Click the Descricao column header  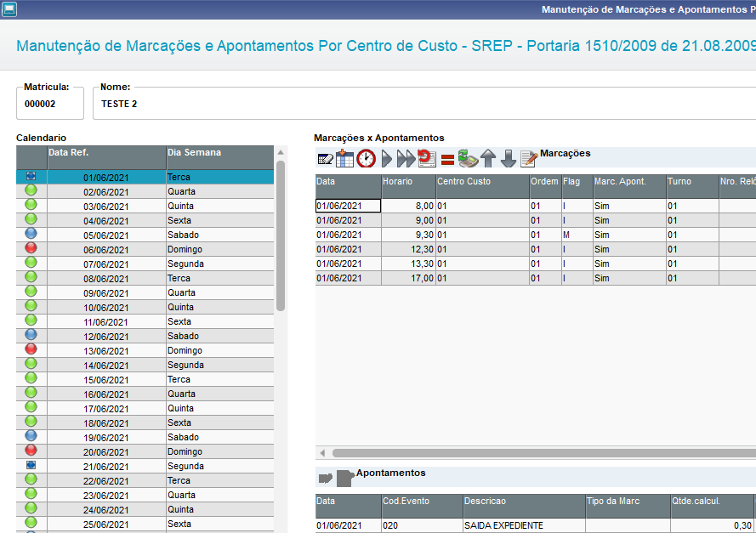pos(524,506)
